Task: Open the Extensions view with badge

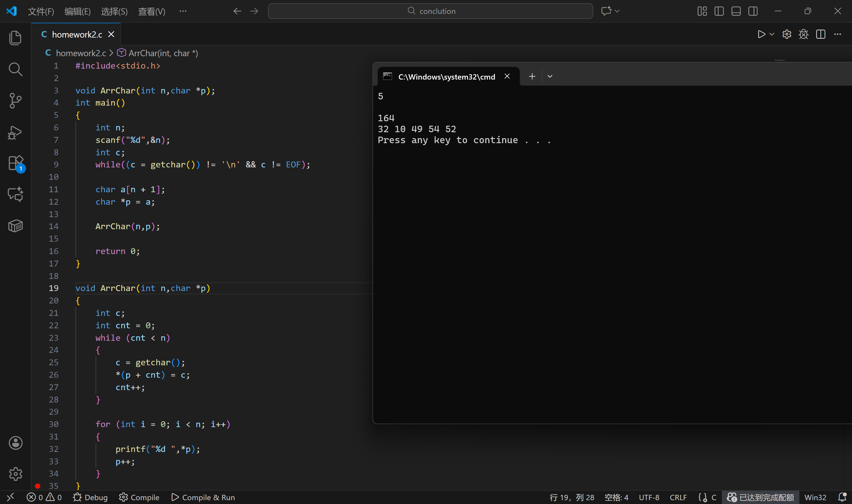Action: tap(15, 163)
